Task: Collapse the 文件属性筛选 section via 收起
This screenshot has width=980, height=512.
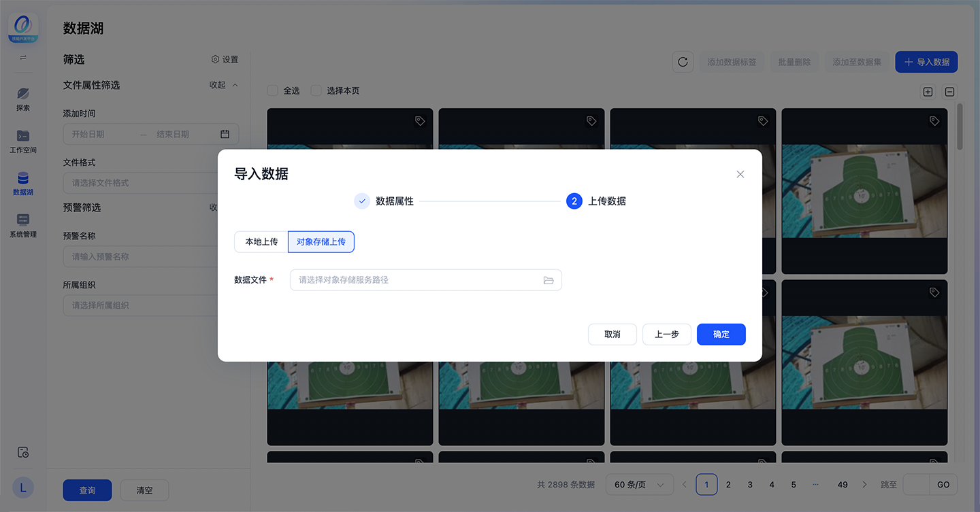Action: point(224,85)
